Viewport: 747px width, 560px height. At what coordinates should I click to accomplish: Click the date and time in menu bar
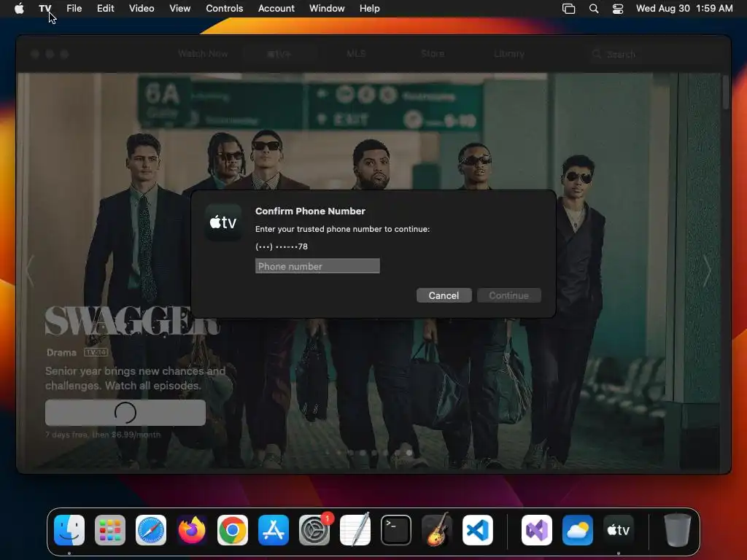pos(684,8)
